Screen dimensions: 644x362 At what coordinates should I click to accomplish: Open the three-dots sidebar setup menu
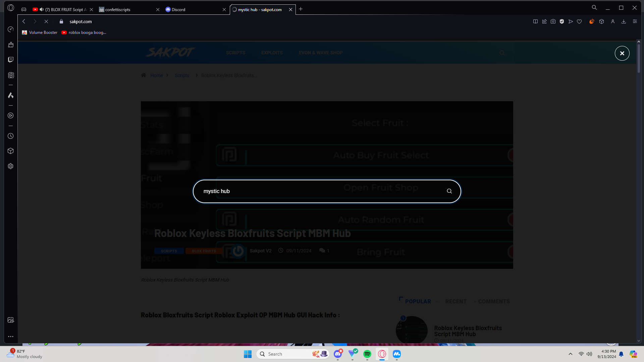click(11, 337)
